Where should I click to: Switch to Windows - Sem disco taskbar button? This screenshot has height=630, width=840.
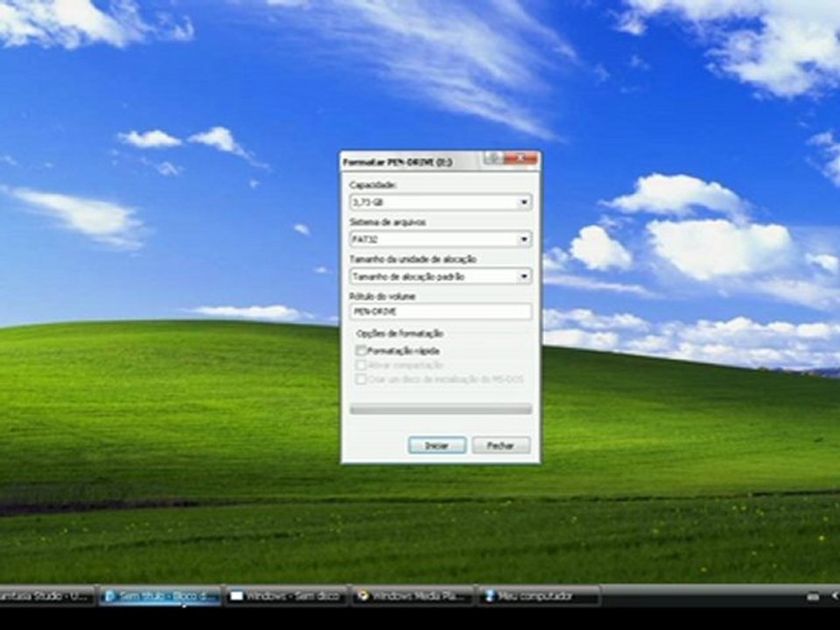(286, 596)
